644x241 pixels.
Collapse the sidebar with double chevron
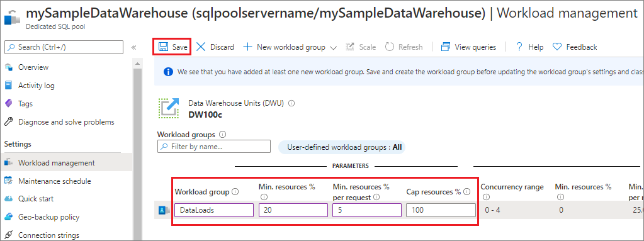click(133, 47)
